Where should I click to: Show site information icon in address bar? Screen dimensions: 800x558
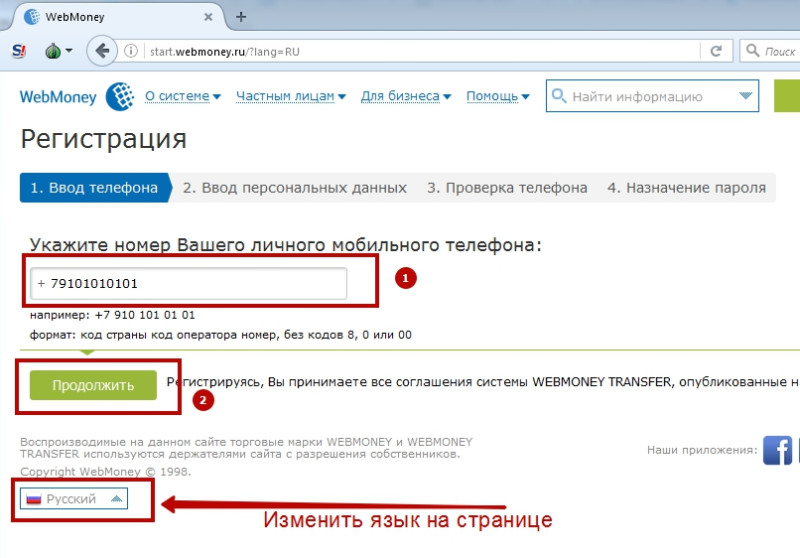(131, 51)
